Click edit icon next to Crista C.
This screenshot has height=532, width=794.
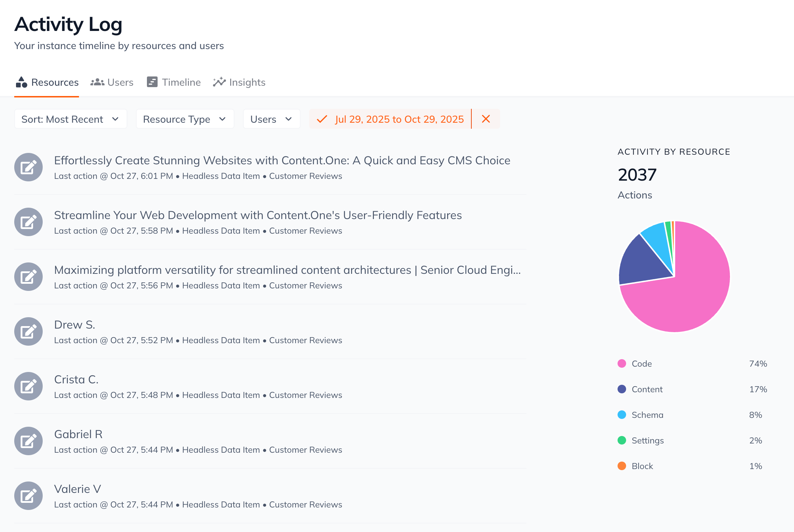click(28, 386)
